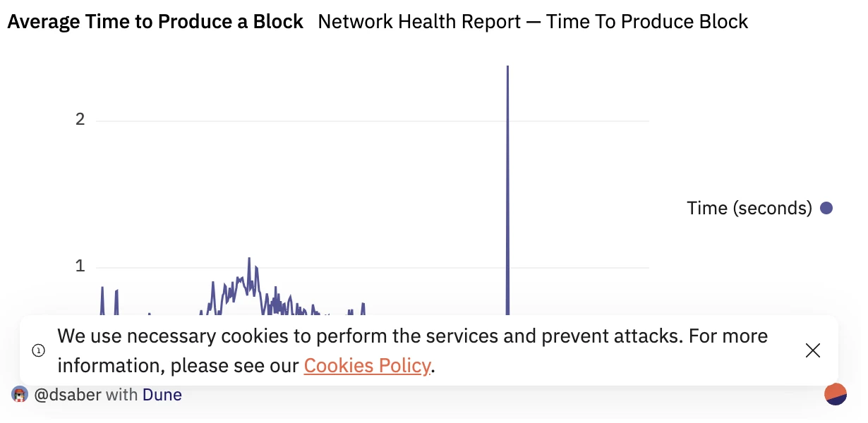Click the Average Time to Produce a Block title
868x423 pixels.
(x=155, y=22)
